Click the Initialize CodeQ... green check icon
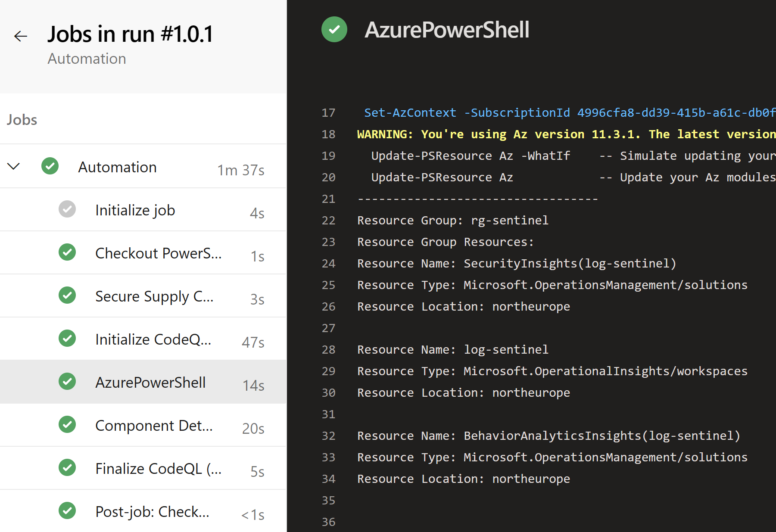776x532 pixels. [67, 339]
